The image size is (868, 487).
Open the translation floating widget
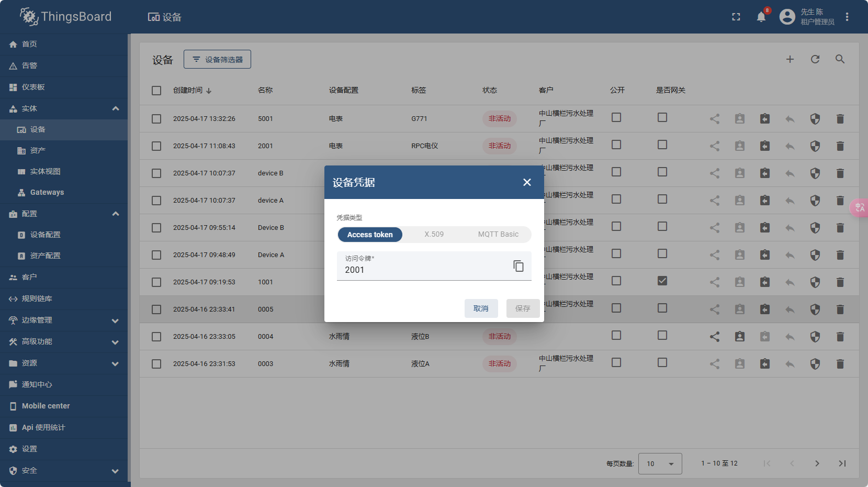coord(860,208)
